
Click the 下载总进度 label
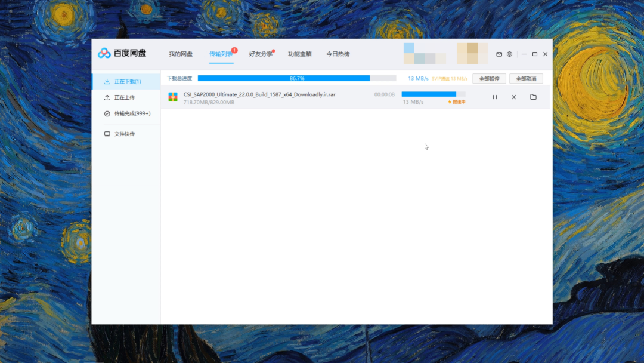coord(179,79)
